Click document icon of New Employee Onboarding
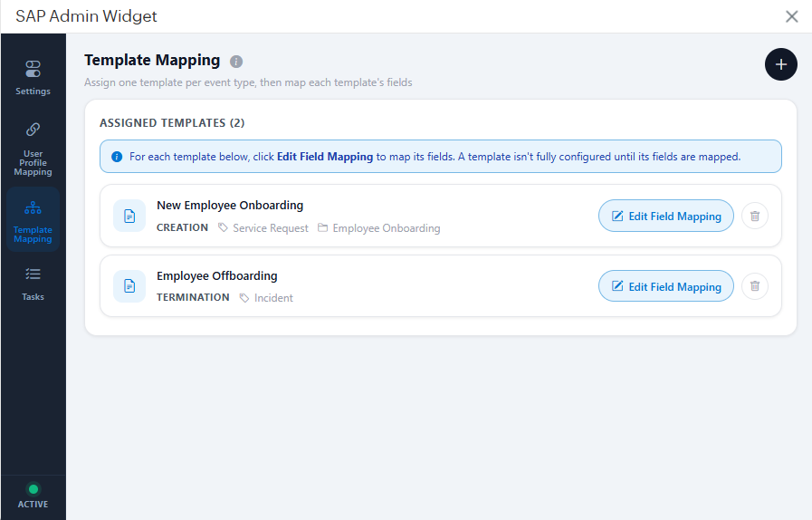The height and width of the screenshot is (520, 812). [129, 216]
